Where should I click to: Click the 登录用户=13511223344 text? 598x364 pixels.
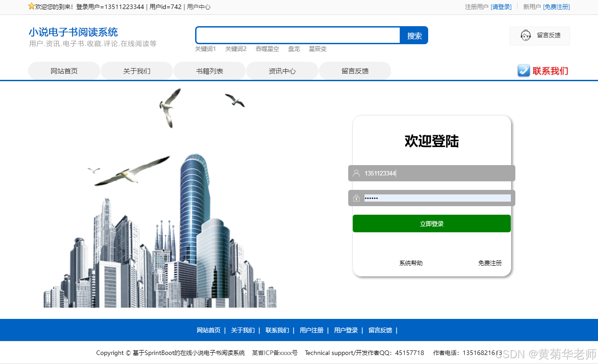coord(110,7)
